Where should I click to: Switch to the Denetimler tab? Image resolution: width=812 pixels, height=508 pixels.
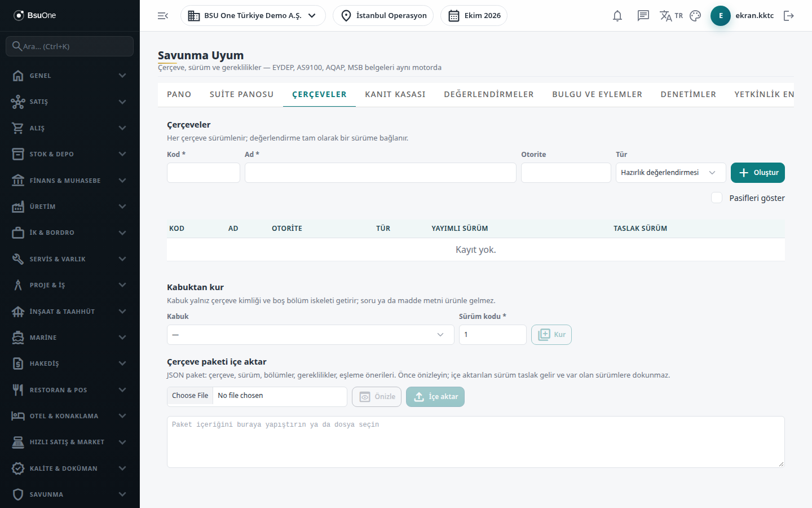point(688,94)
